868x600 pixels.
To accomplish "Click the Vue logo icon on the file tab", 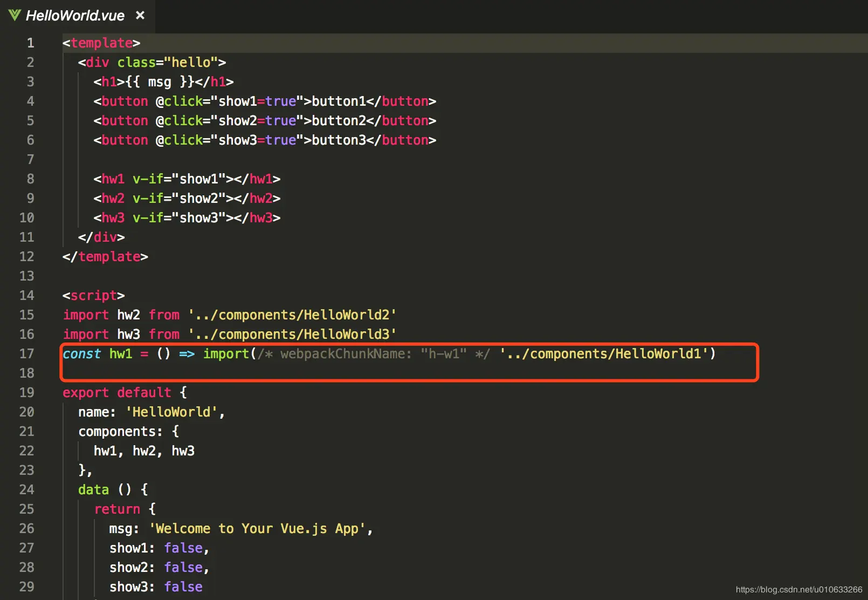I will [x=15, y=16].
